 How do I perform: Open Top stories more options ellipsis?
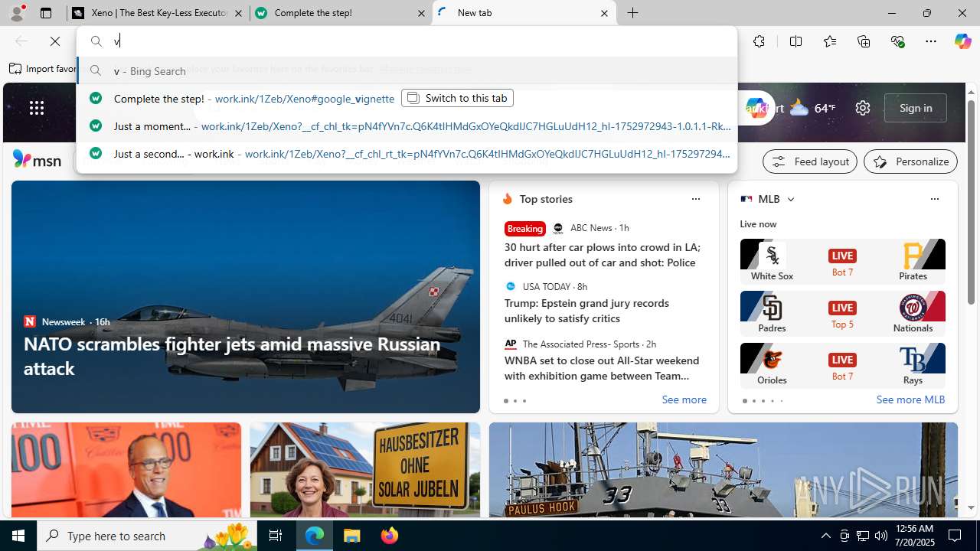(x=695, y=199)
